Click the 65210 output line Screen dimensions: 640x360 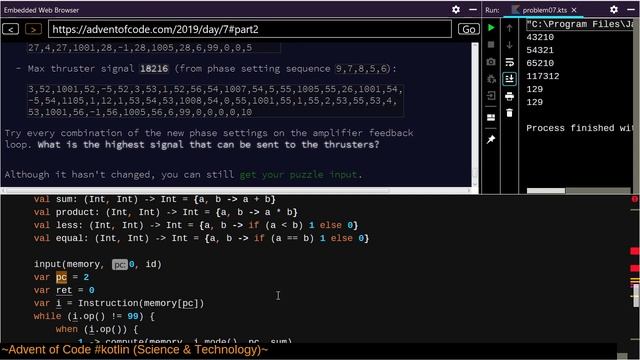coord(540,63)
